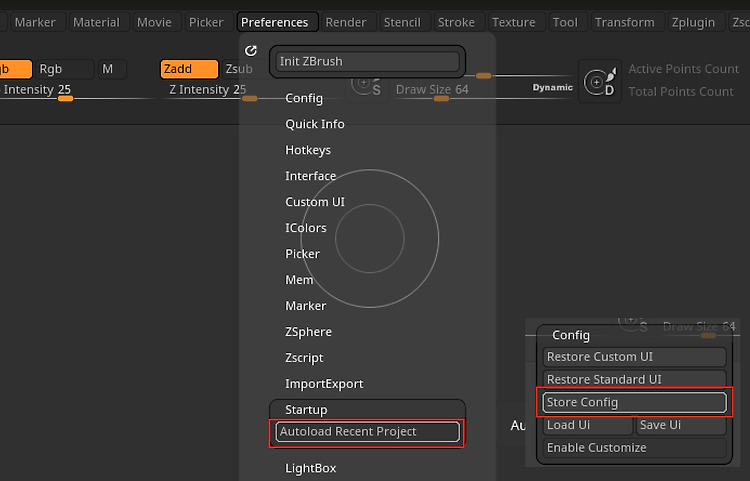Screen dimensions: 750x481
Task: Open the Preferences menu
Action: point(275,22)
